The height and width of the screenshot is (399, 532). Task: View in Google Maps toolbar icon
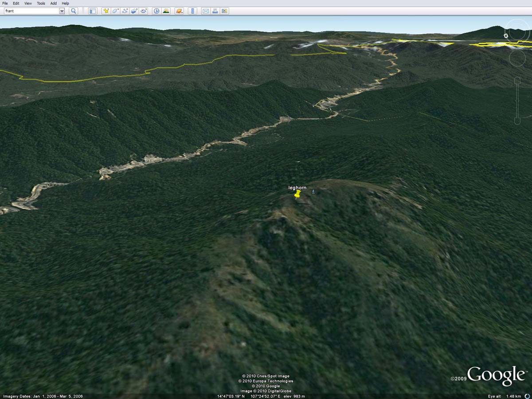click(224, 11)
